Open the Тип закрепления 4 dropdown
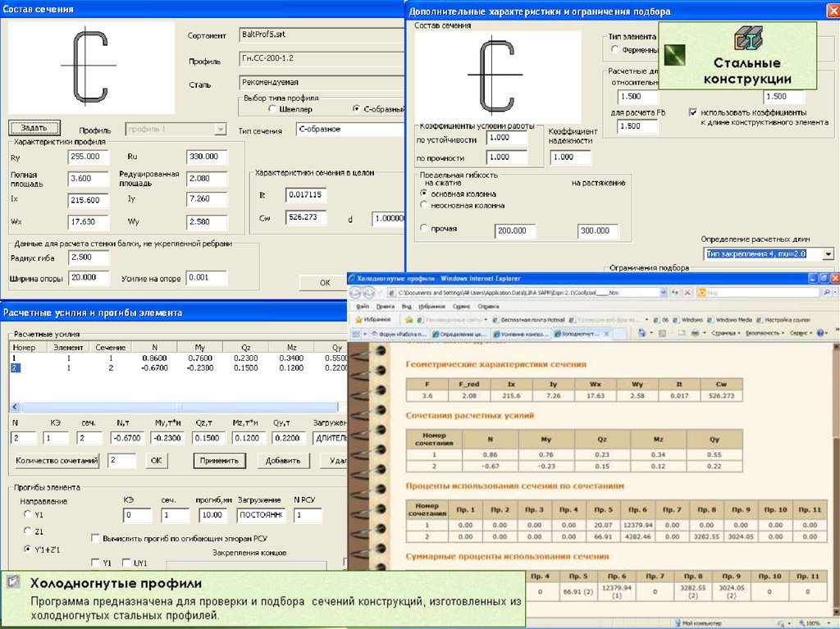Viewport: 840px width, 629px height. coord(828,254)
